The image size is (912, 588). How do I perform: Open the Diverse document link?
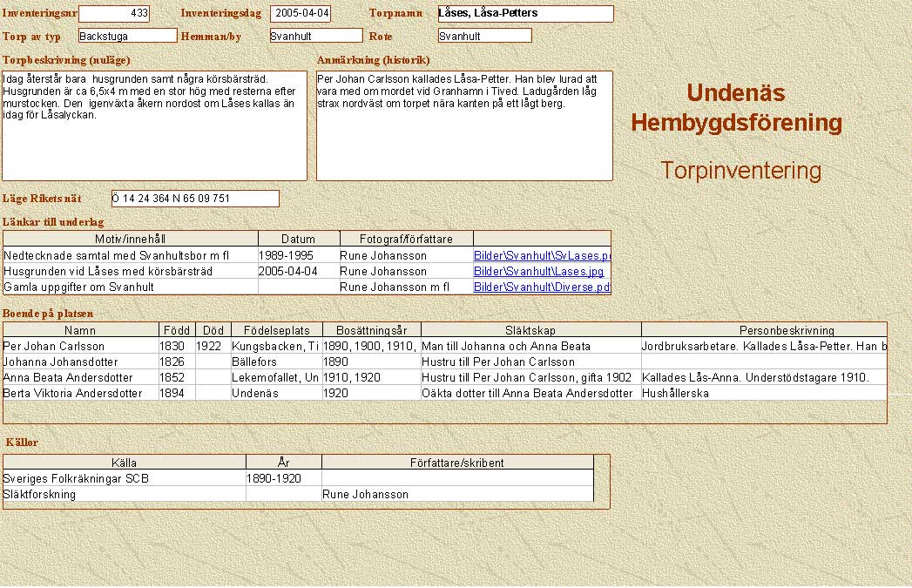click(542, 287)
